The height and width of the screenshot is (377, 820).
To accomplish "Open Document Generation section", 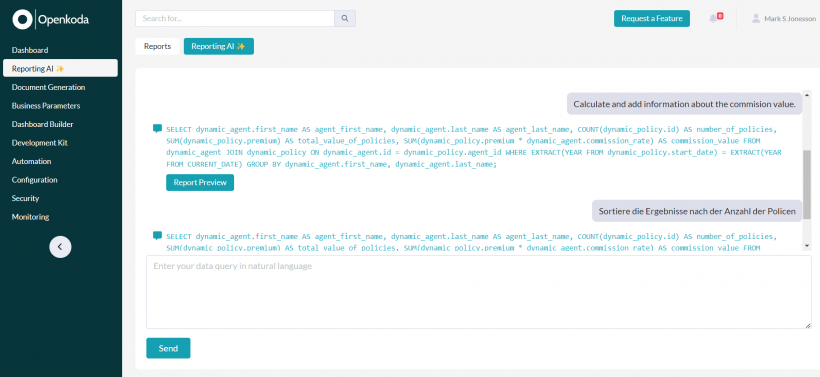I will point(48,87).
